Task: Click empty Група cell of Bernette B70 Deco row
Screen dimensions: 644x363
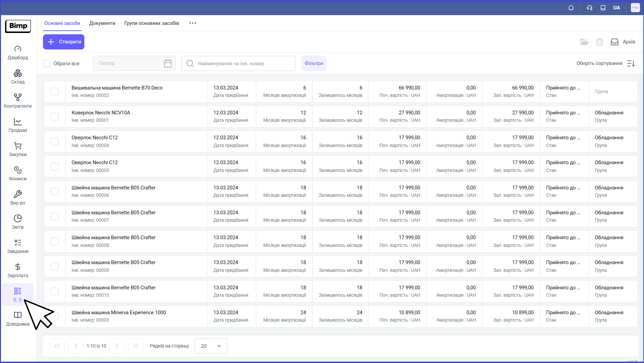Action: click(x=613, y=92)
